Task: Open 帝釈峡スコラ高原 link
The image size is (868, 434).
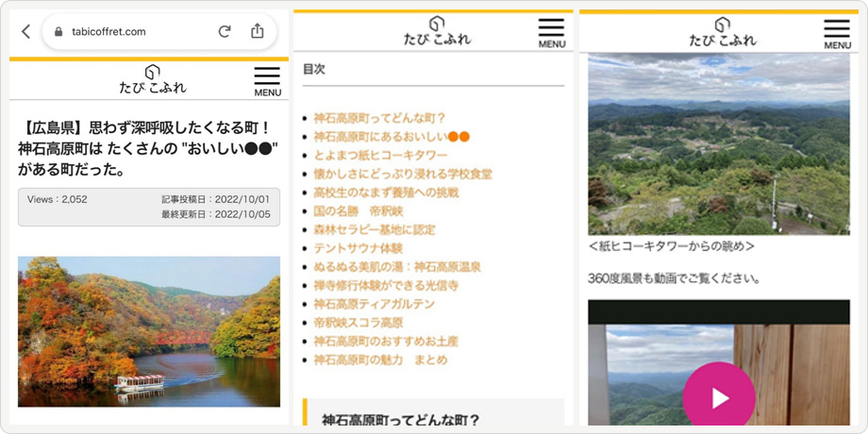Action: (359, 323)
